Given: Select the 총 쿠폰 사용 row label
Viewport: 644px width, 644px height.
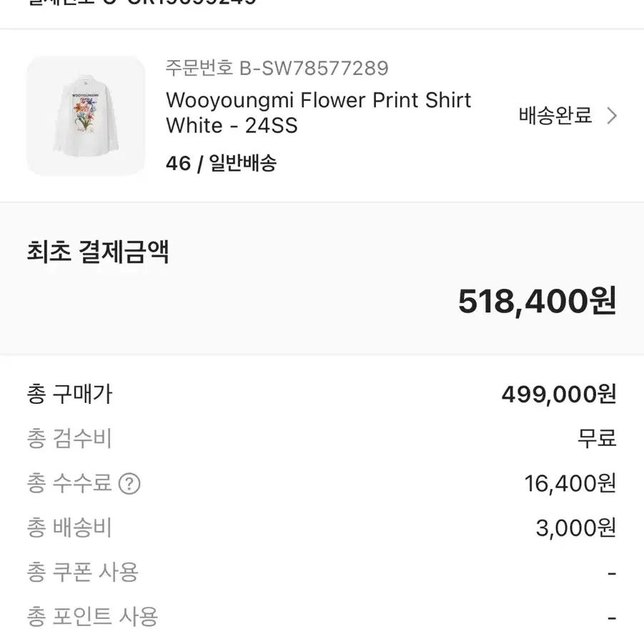Looking at the screenshot, I should click(x=83, y=572).
